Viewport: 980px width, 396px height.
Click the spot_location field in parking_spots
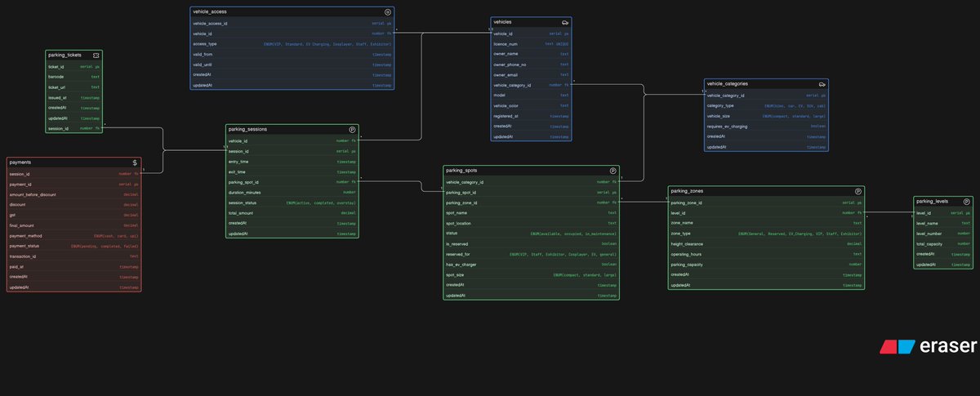click(x=532, y=224)
